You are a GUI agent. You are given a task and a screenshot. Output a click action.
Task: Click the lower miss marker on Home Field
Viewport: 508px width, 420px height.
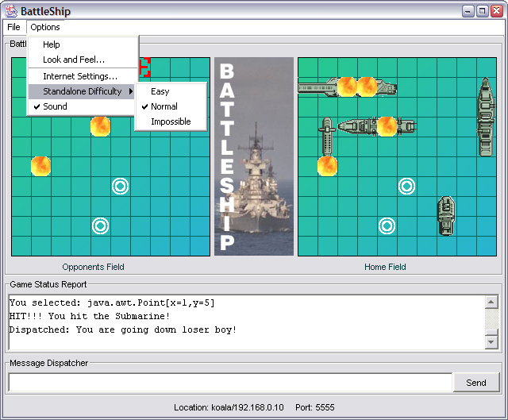point(387,226)
